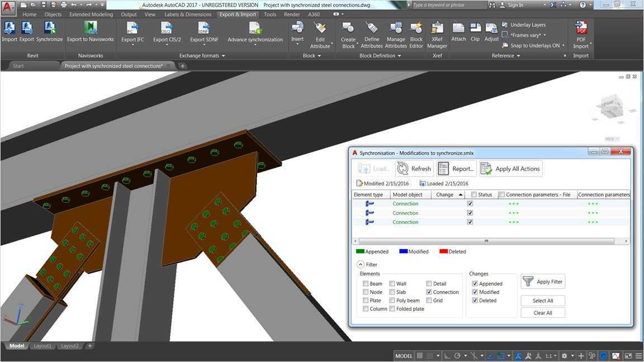
Task: Enable the Plate element filter
Action: [365, 301]
